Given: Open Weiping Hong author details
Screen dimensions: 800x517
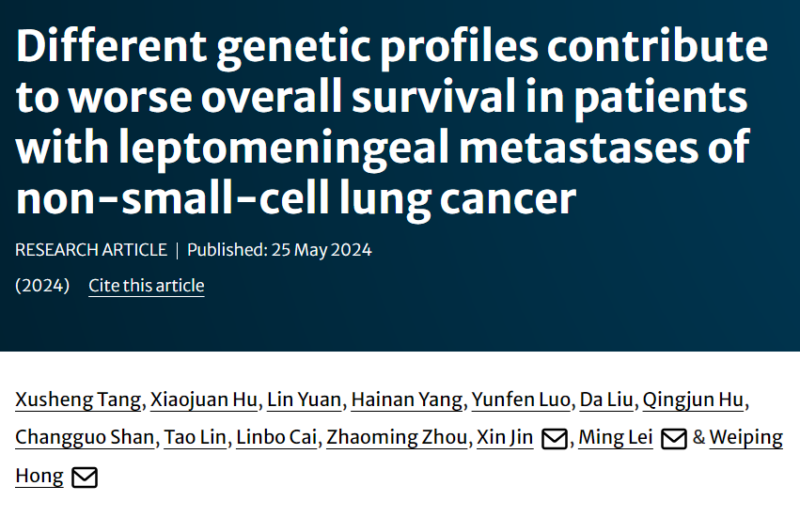Looking at the screenshot, I should pyautogui.click(x=745, y=438).
